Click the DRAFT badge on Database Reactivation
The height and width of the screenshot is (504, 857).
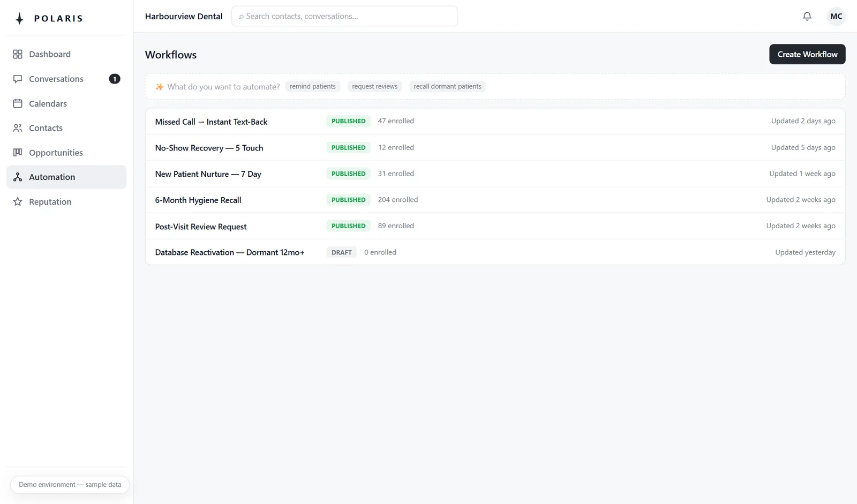point(341,252)
